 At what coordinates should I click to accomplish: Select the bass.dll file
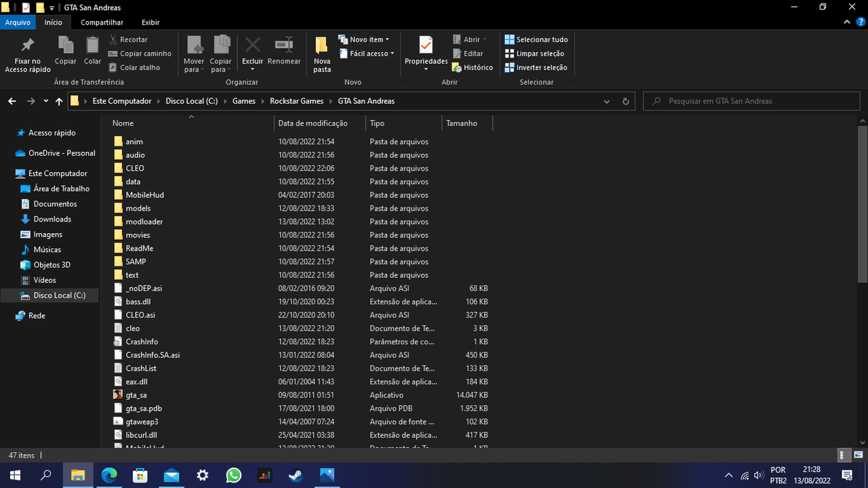click(138, 302)
